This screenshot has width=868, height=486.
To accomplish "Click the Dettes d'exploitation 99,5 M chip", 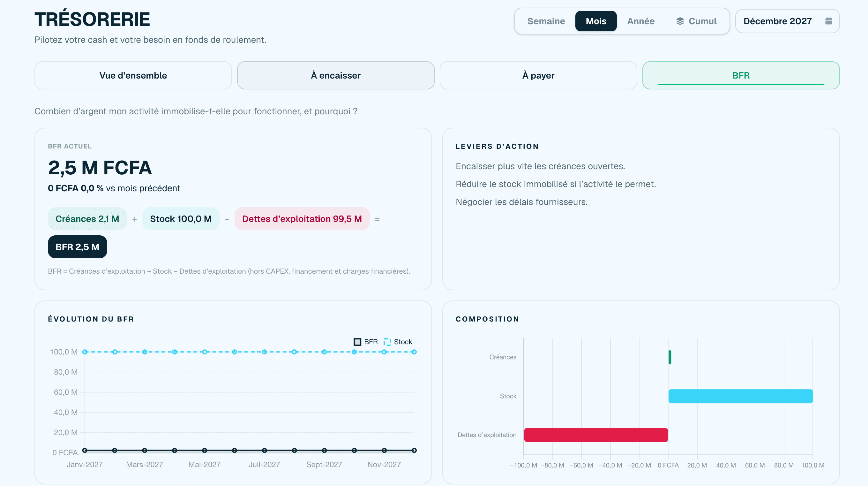I will (x=302, y=219).
